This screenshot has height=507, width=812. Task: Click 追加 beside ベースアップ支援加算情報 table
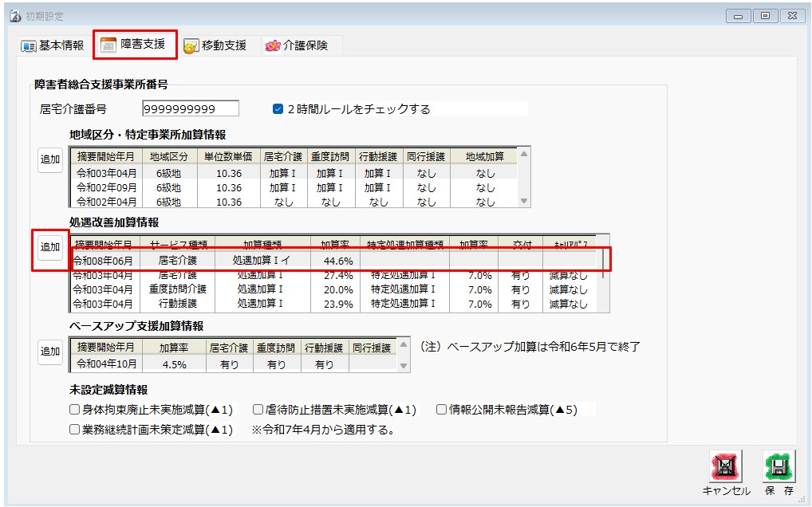50,352
